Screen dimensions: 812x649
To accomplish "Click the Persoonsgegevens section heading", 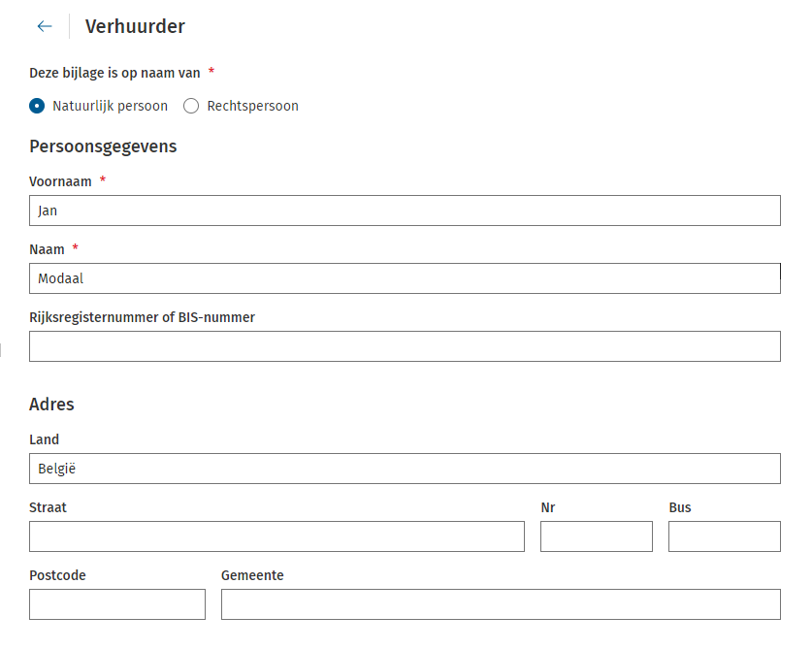I will point(103,146).
